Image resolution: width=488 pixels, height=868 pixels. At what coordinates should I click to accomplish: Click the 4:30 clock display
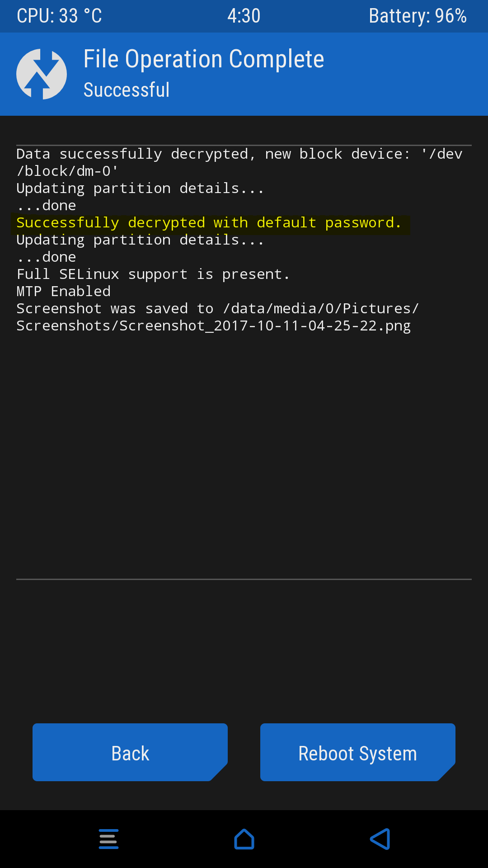(244, 16)
